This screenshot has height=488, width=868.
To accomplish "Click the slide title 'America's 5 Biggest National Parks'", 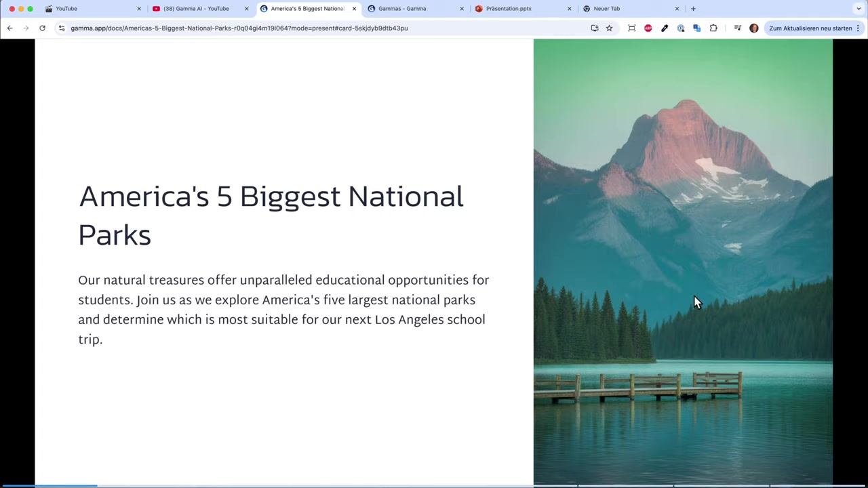I will (x=271, y=216).
